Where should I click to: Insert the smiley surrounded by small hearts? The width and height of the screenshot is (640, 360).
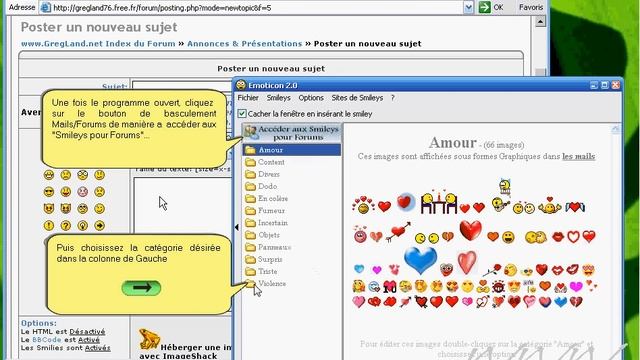(x=363, y=205)
